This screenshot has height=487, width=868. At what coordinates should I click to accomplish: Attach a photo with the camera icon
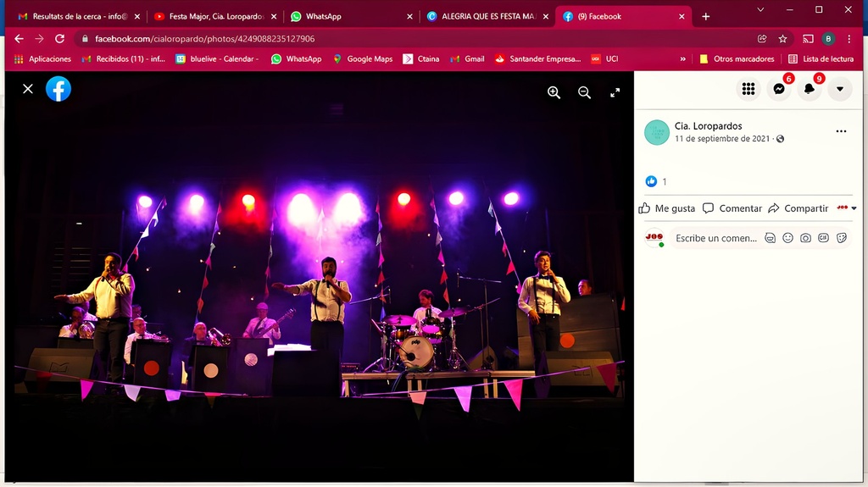[805, 238]
